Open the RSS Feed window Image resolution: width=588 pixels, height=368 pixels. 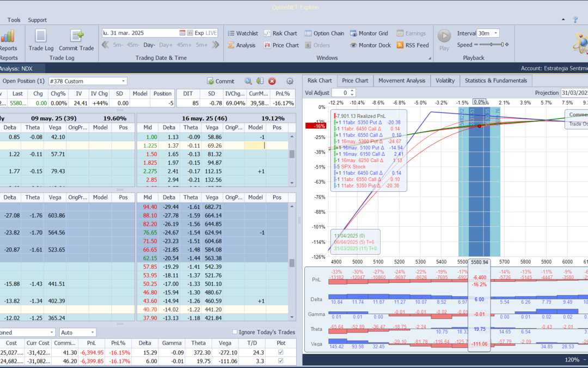coord(413,45)
